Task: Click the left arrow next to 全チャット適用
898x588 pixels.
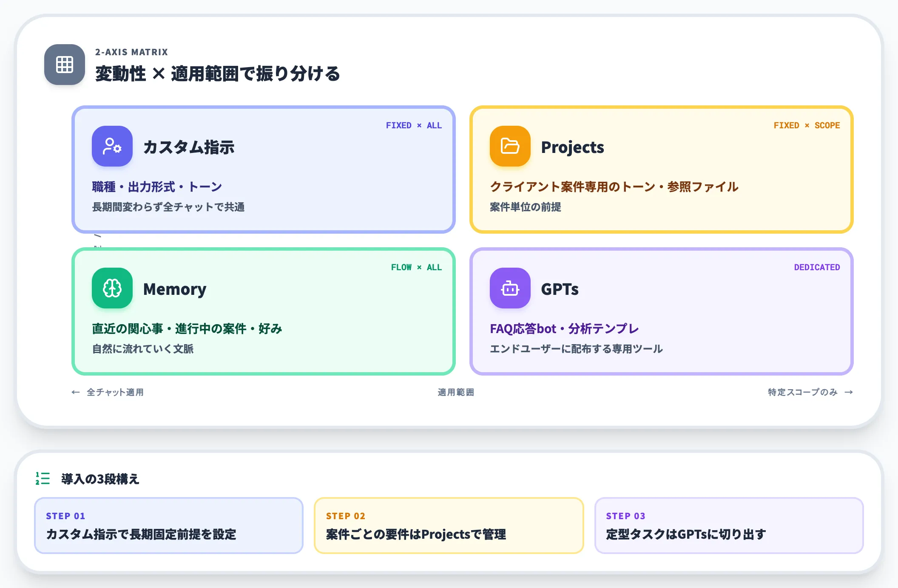Action: pos(76,392)
